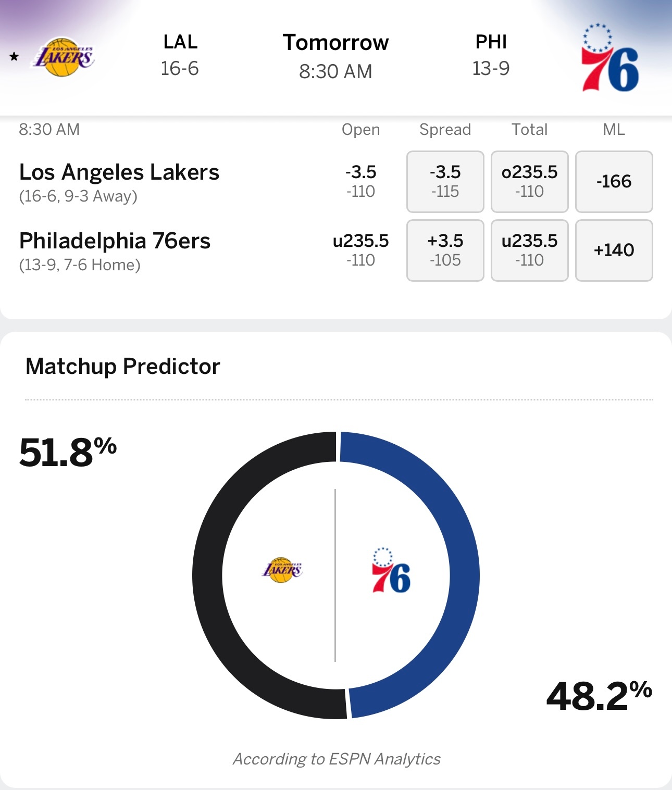The image size is (672, 790).
Task: Select the Lakers -3.5 spread bet
Action: click(445, 181)
